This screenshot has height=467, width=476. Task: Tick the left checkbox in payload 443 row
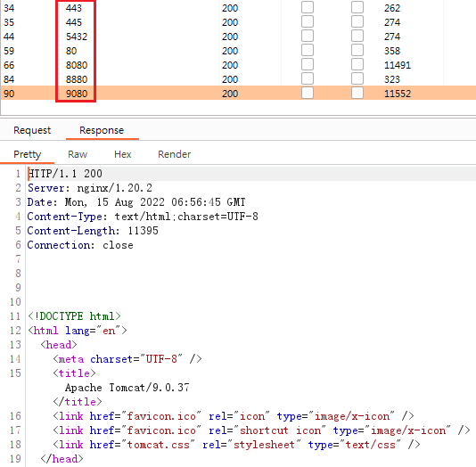coord(308,8)
